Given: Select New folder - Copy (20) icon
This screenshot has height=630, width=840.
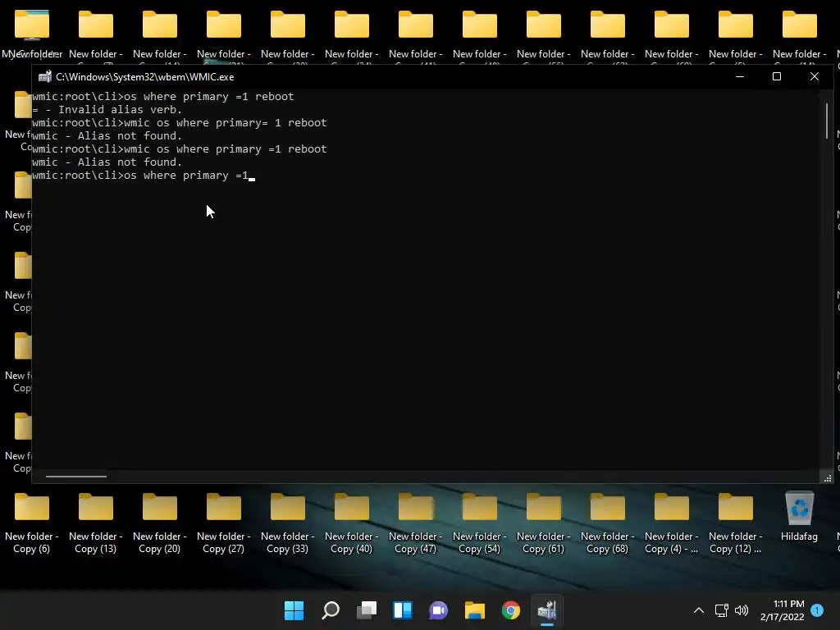Looking at the screenshot, I should (x=160, y=523).
